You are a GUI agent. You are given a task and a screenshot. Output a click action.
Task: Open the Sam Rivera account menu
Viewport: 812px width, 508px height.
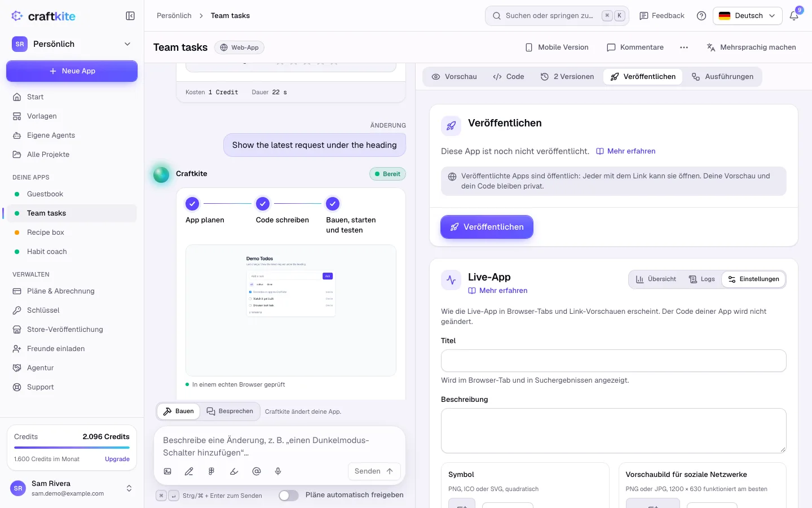point(72,488)
